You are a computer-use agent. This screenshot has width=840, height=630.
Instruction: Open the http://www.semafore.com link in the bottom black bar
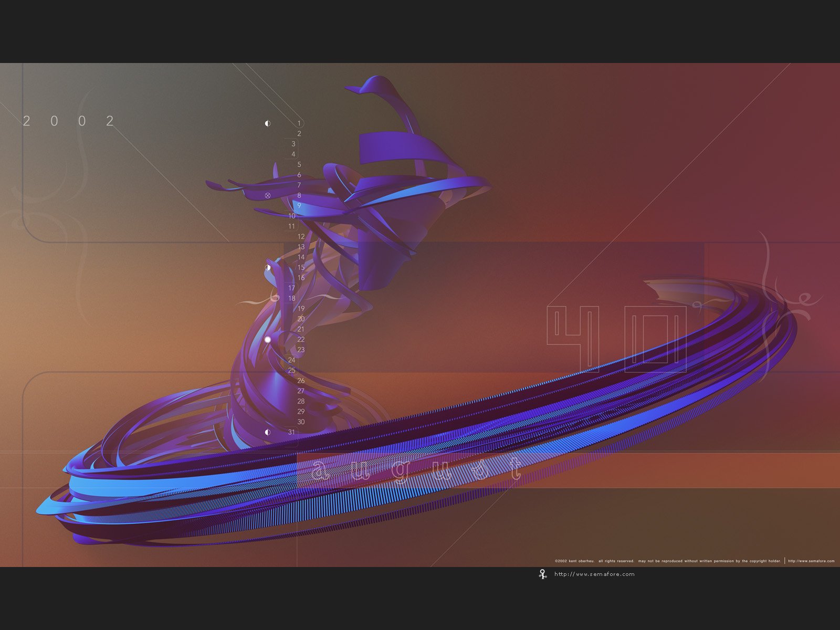pyautogui.click(x=594, y=574)
